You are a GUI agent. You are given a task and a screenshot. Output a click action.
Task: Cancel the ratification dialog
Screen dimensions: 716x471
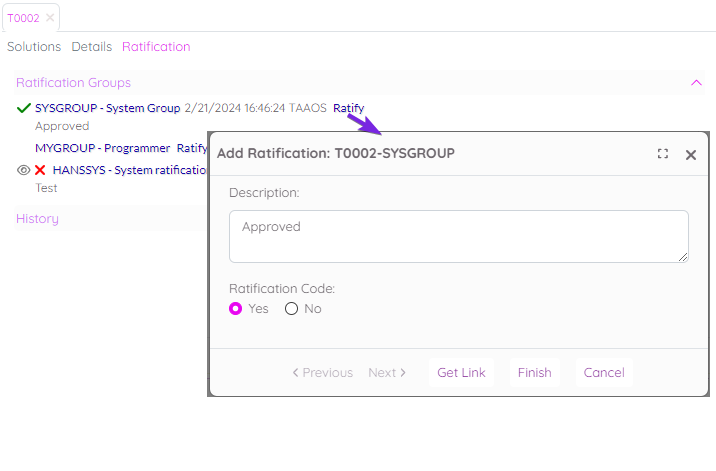(x=604, y=373)
